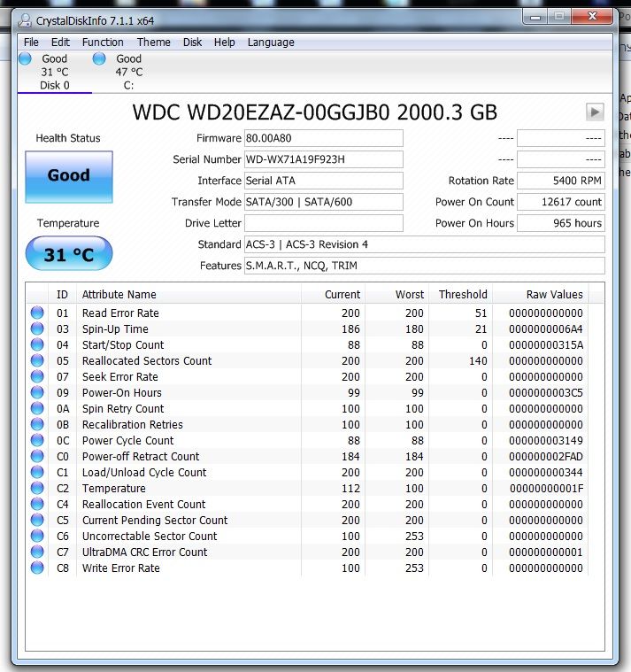Click the Current column header
This screenshot has width=631, height=672.
[x=333, y=295]
